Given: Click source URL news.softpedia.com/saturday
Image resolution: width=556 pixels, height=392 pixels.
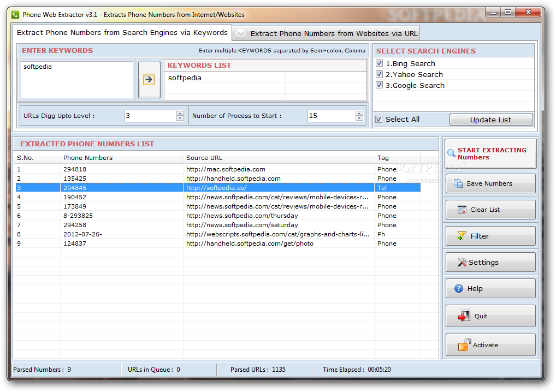Looking at the screenshot, I should pyautogui.click(x=242, y=225).
